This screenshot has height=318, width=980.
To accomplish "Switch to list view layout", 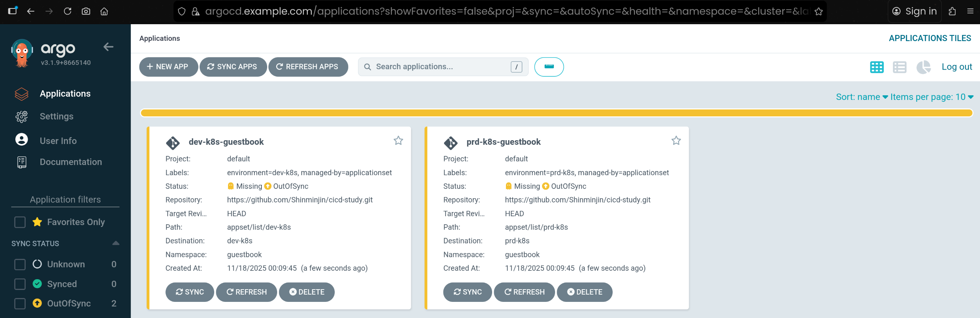I will click(899, 67).
